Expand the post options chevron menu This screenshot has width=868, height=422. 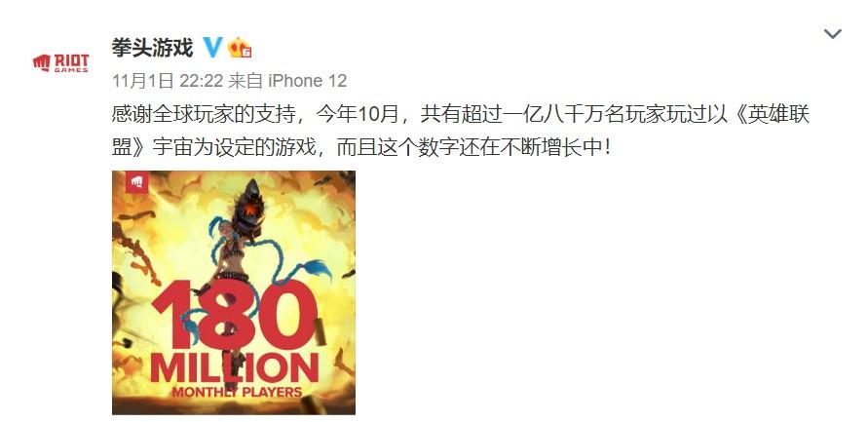pyautogui.click(x=833, y=34)
